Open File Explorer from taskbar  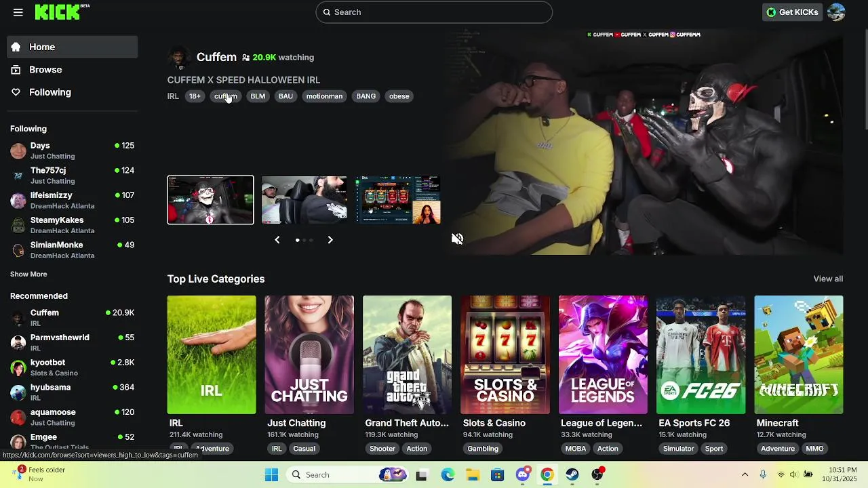point(473,474)
